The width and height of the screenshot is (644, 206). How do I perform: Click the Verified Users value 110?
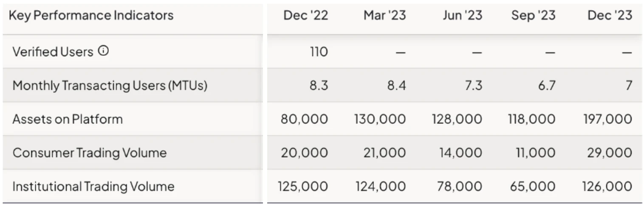coord(319,52)
